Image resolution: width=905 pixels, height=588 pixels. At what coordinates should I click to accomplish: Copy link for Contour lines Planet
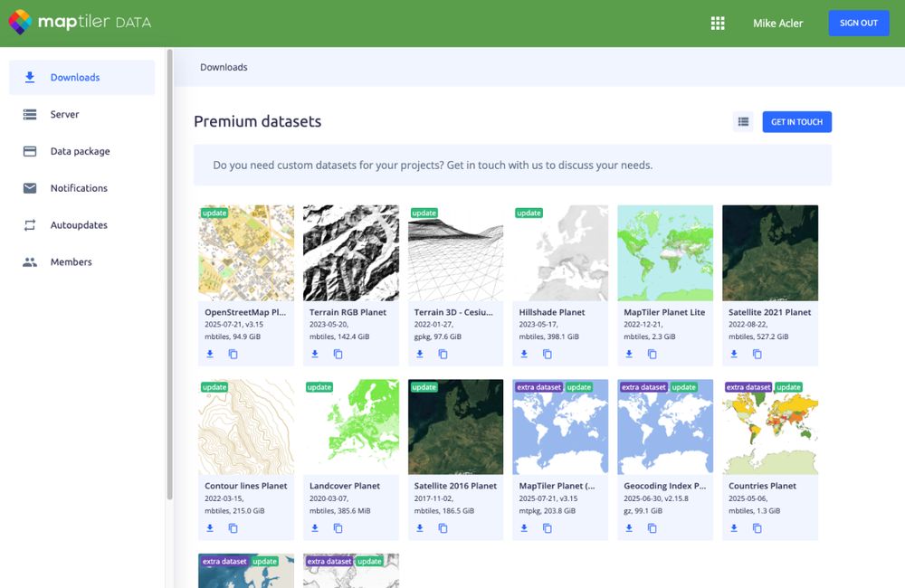(233, 528)
